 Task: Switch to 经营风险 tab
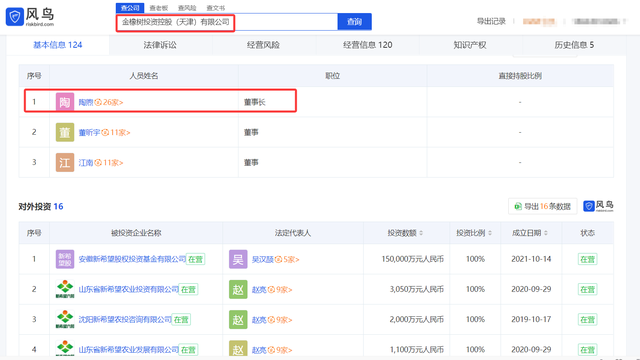tap(263, 45)
